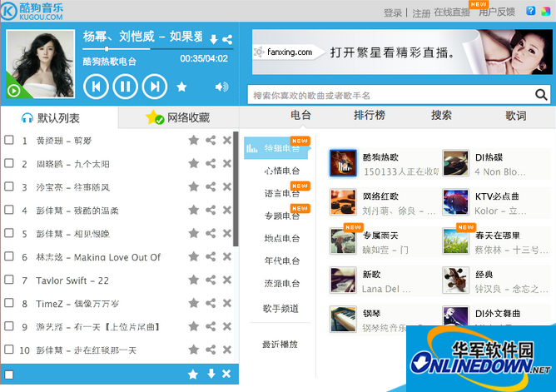This screenshot has height=392, width=556.
Task: Check the box for song 10
Action: point(9,350)
